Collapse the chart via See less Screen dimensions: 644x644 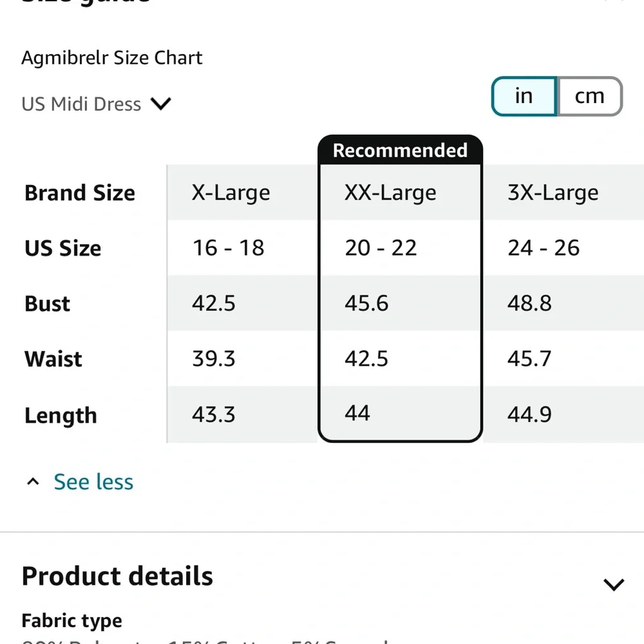(x=93, y=482)
